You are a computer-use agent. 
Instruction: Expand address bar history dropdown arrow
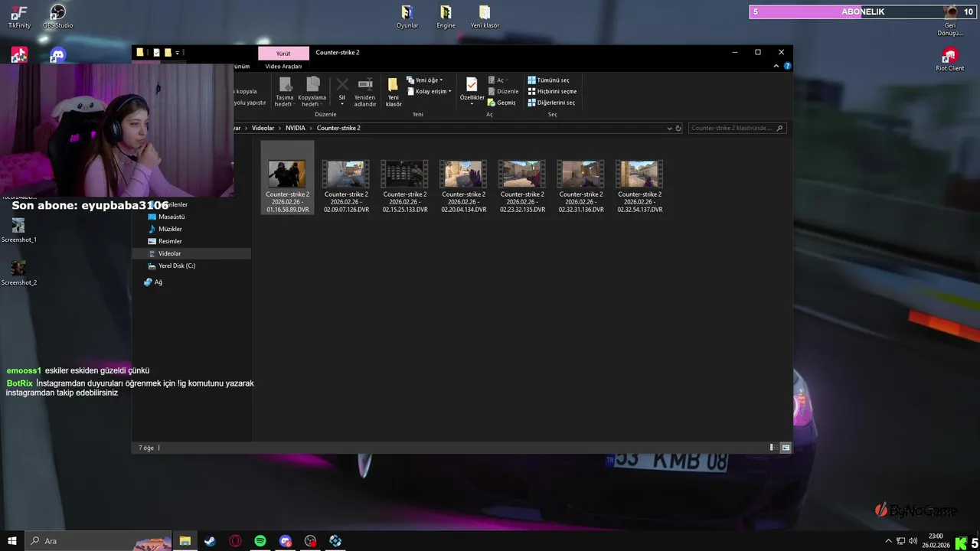pyautogui.click(x=669, y=129)
